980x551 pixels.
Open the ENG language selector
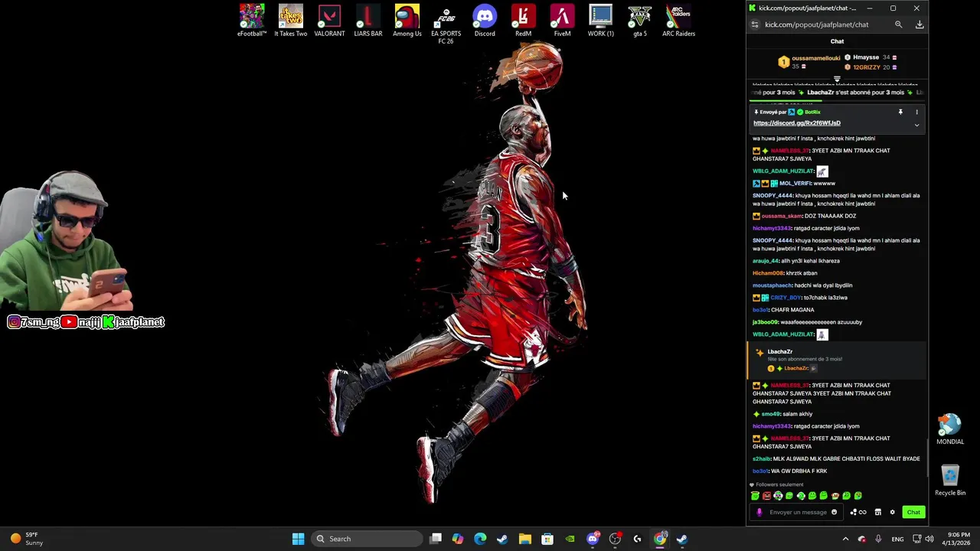tap(897, 539)
